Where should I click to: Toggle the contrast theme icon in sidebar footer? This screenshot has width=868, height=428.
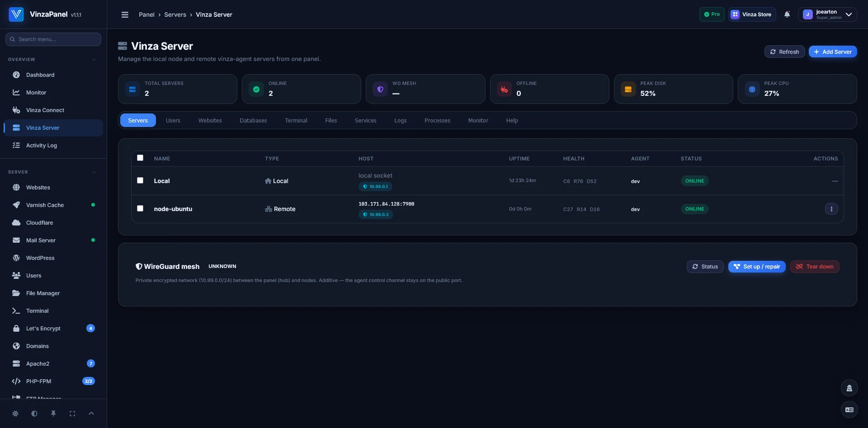34,414
